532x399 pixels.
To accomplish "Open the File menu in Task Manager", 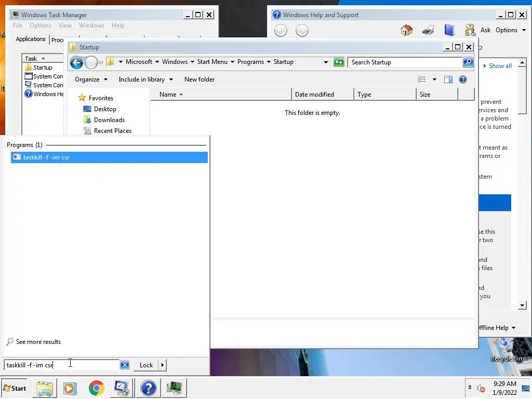I will [x=17, y=25].
